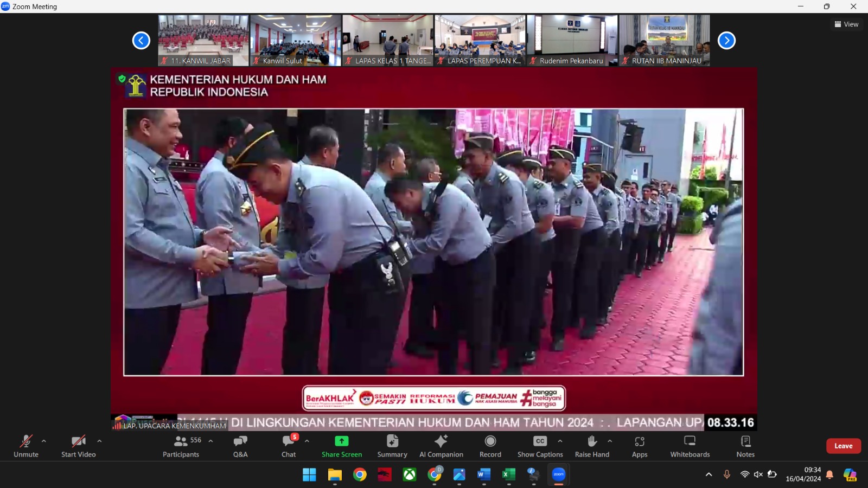Click the red Leave button

843,446
